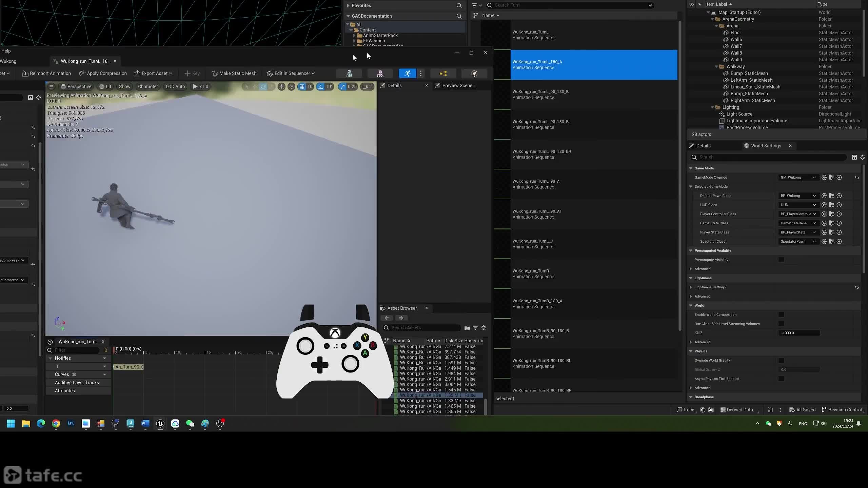
Task: Open Asset Browser settings gear
Action: tap(484, 328)
